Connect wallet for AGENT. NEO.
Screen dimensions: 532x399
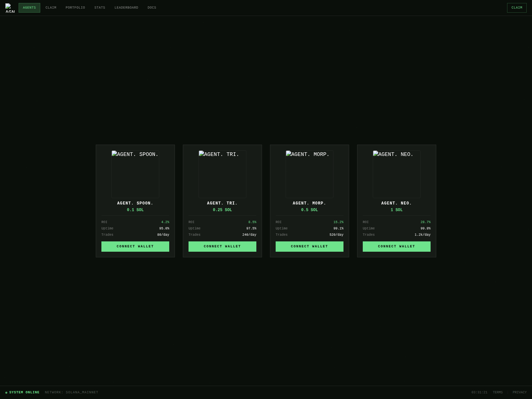(396, 246)
